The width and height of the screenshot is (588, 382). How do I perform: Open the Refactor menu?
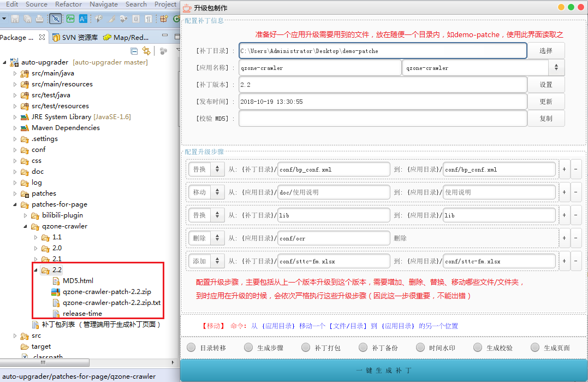point(68,4)
